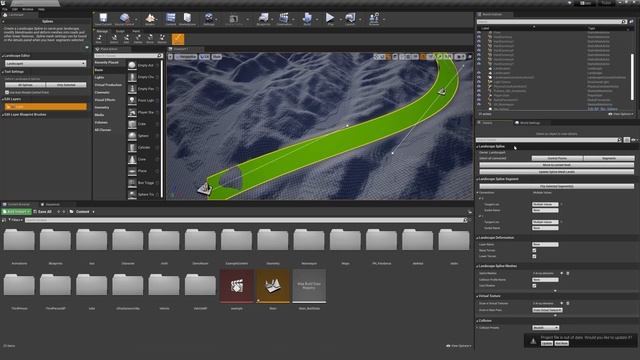Select the Move landscape tool icon
Image resolution: width=640 pixels, height=360 pixels.
[x=150, y=39]
